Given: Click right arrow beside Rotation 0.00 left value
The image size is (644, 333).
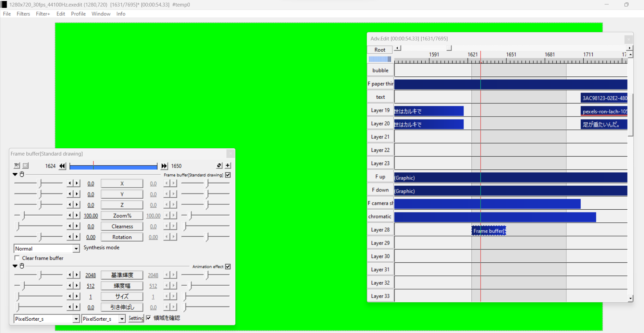Looking at the screenshot, I should [77, 236].
